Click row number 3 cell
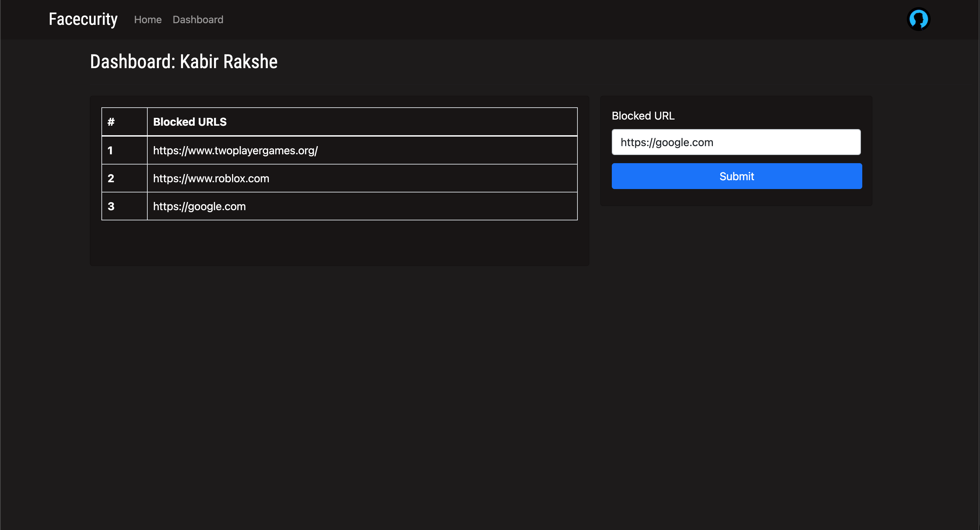The height and width of the screenshot is (530, 980). click(x=111, y=206)
